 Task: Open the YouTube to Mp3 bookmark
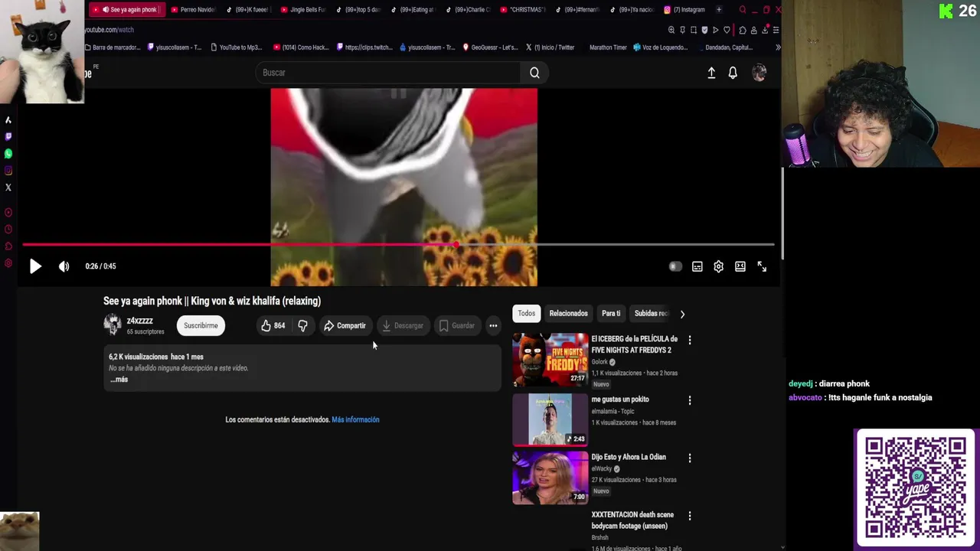tap(236, 47)
